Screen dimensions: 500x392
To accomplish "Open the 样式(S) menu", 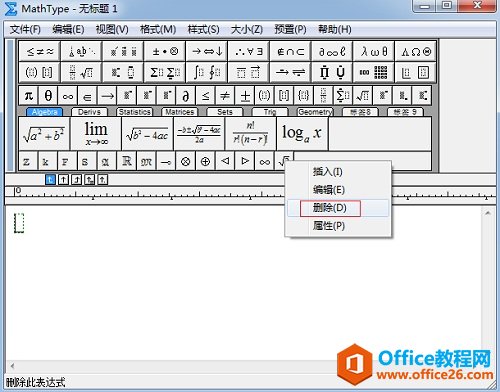I will pyautogui.click(x=203, y=30).
